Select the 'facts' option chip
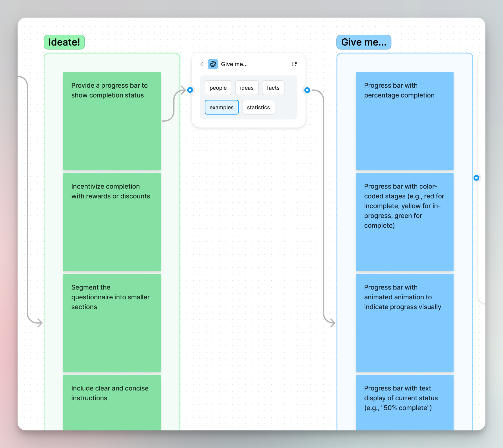The width and height of the screenshot is (503, 448). pos(273,88)
